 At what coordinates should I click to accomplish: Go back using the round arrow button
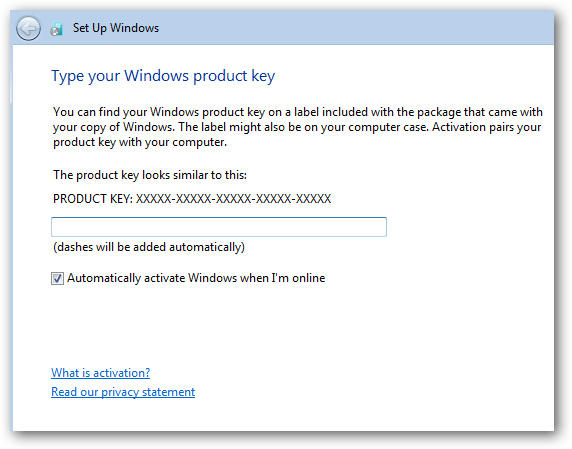[28, 28]
